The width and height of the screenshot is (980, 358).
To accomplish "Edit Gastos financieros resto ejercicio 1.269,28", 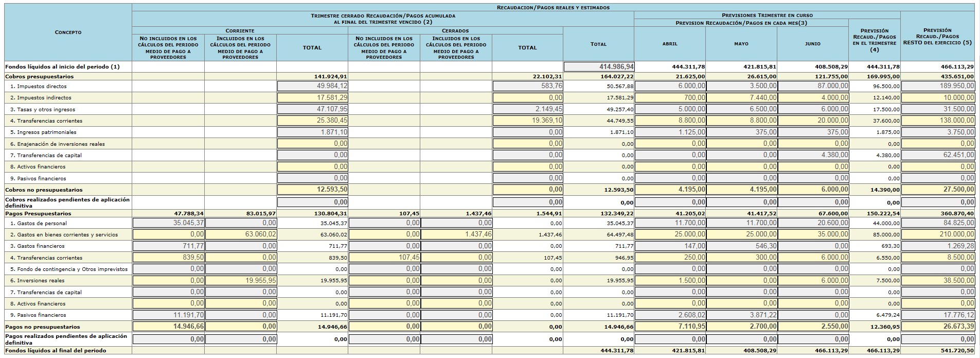I will click(938, 246).
